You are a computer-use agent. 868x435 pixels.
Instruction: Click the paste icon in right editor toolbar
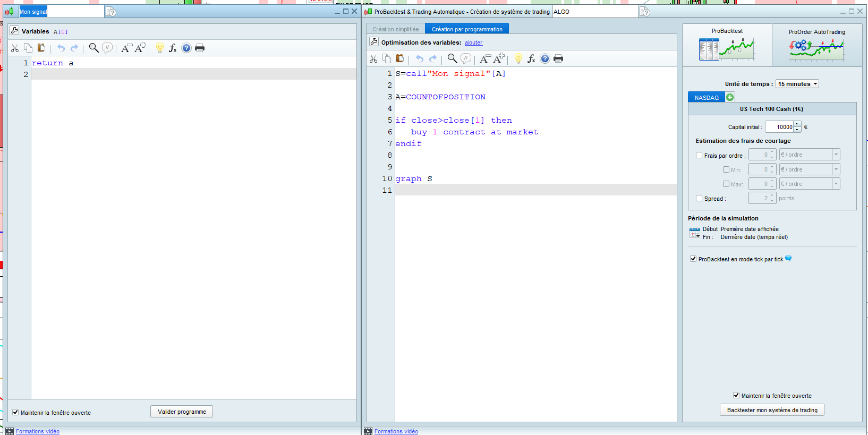[400, 59]
